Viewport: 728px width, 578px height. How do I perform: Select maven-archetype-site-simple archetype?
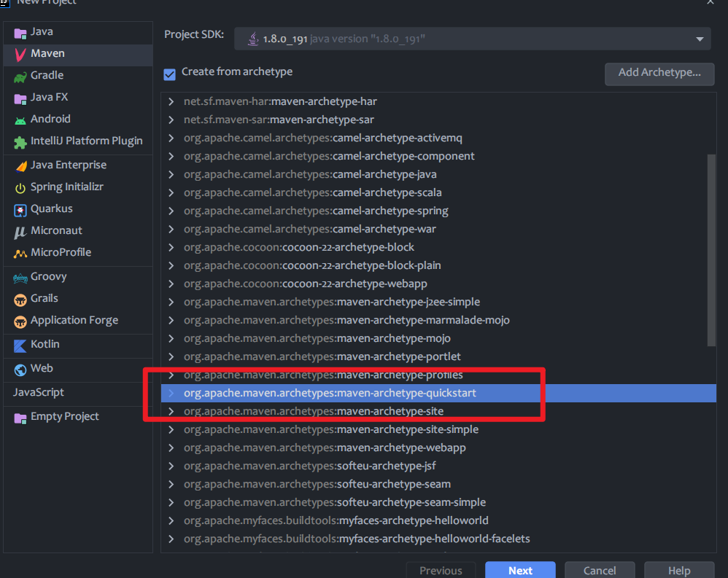click(438, 429)
